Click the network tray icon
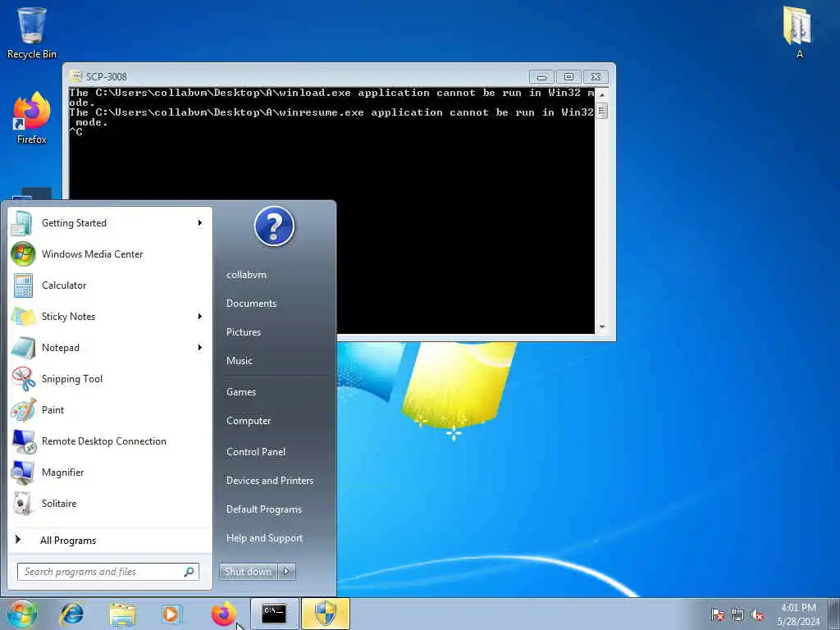 pyautogui.click(x=737, y=614)
